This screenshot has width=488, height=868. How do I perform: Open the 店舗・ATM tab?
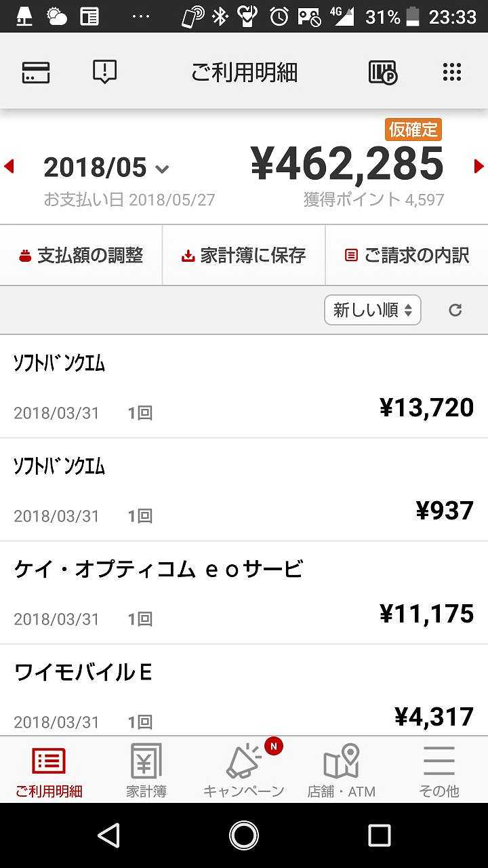tap(342, 770)
